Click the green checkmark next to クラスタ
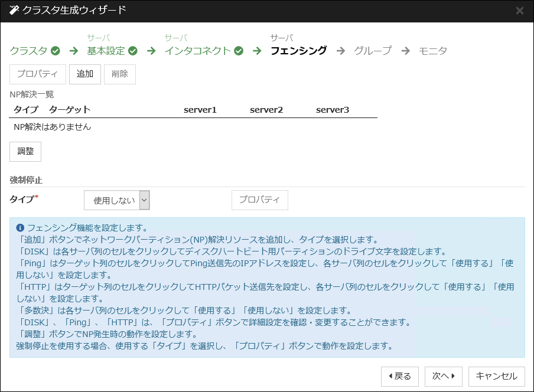534x392 pixels. (54, 51)
